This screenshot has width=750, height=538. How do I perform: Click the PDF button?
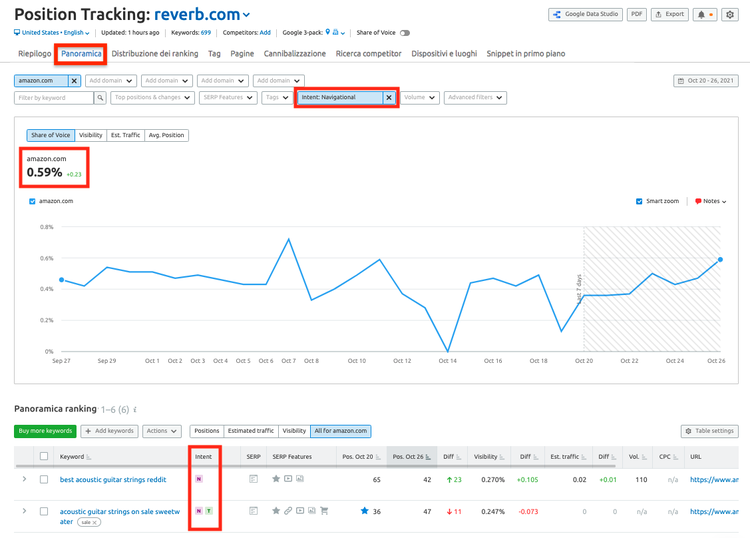tap(637, 15)
